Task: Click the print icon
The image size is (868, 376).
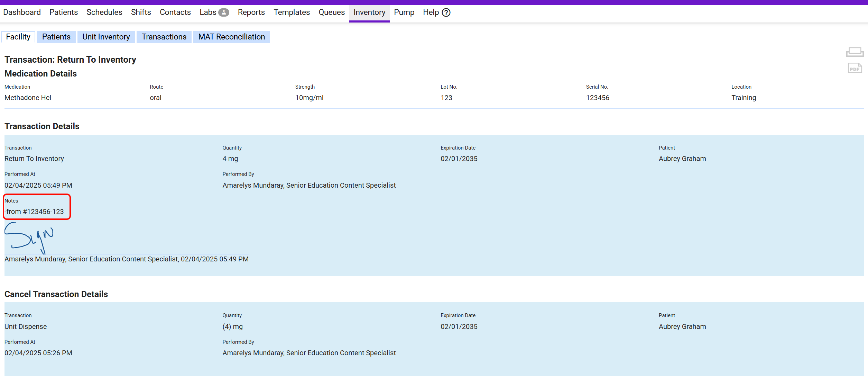Action: coord(855,52)
